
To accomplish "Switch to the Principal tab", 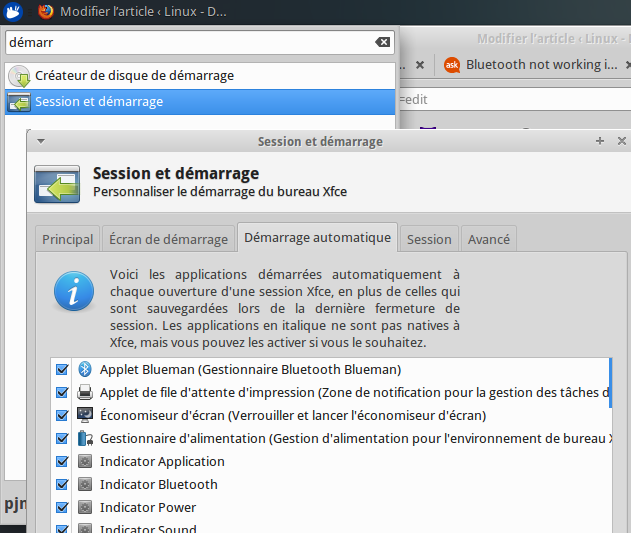I will [x=67, y=239].
